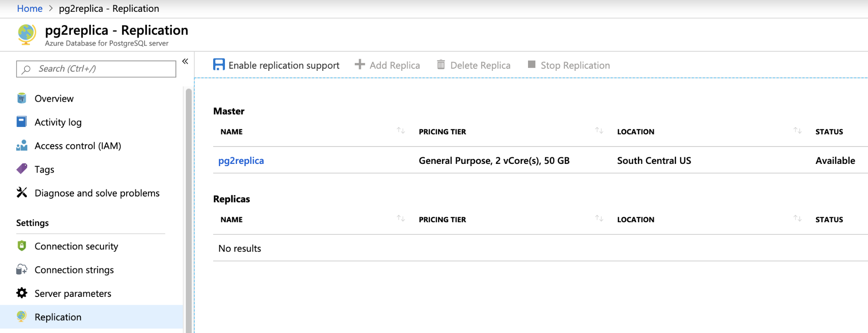Collapse the sidebar with the double chevron
The image size is (868, 333).
click(185, 61)
